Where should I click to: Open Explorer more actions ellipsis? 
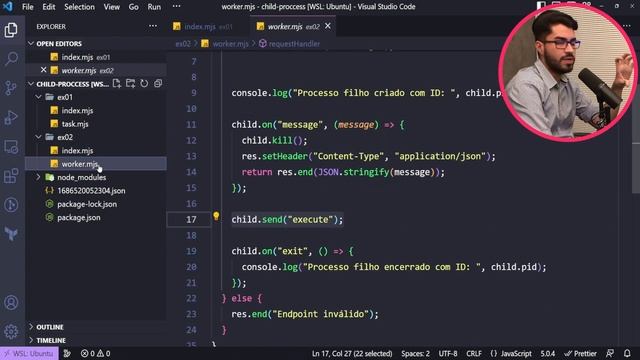[x=153, y=26]
